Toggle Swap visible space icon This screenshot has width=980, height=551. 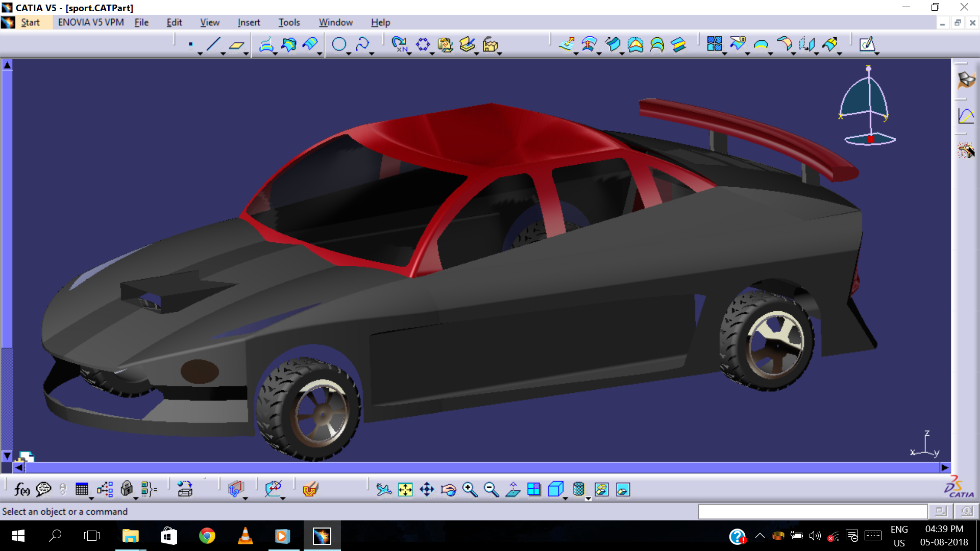tap(623, 490)
